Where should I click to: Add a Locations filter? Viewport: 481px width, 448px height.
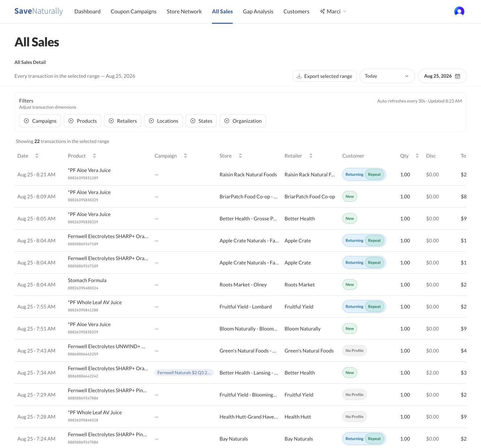164,121
